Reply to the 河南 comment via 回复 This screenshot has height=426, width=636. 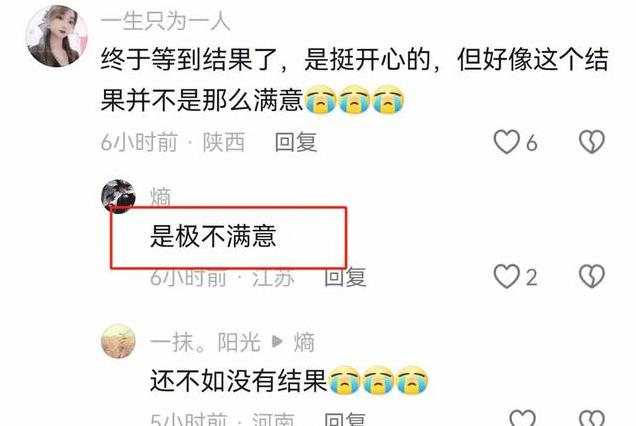click(345, 420)
